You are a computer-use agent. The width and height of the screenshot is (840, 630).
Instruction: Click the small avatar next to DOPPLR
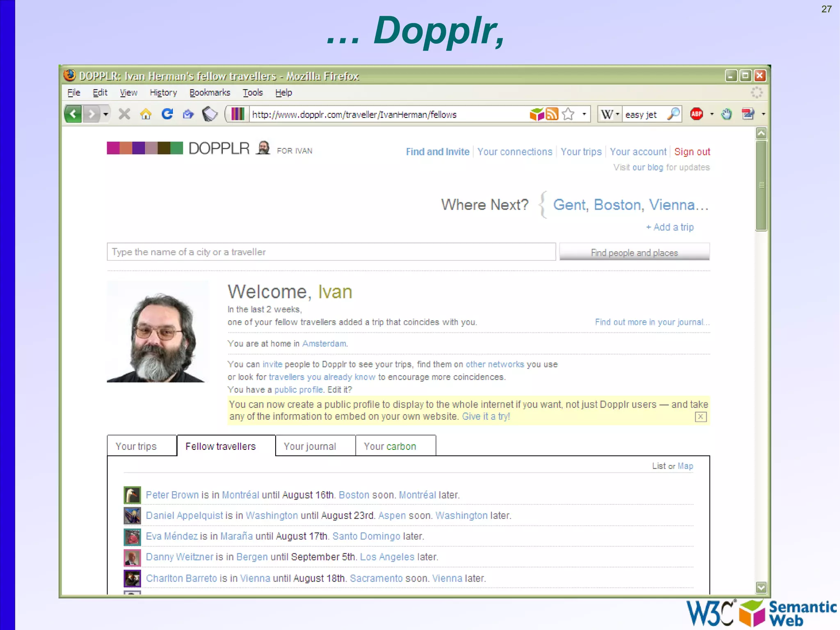coord(263,148)
